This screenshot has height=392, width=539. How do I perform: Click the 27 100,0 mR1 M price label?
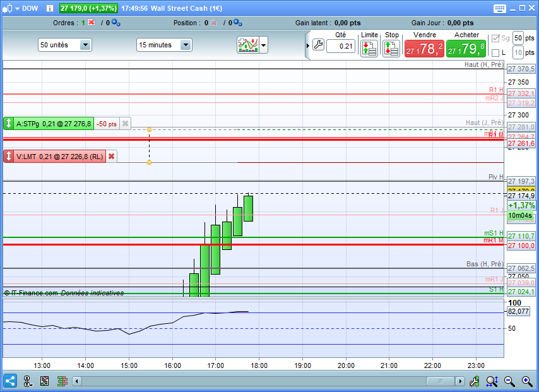click(x=521, y=246)
